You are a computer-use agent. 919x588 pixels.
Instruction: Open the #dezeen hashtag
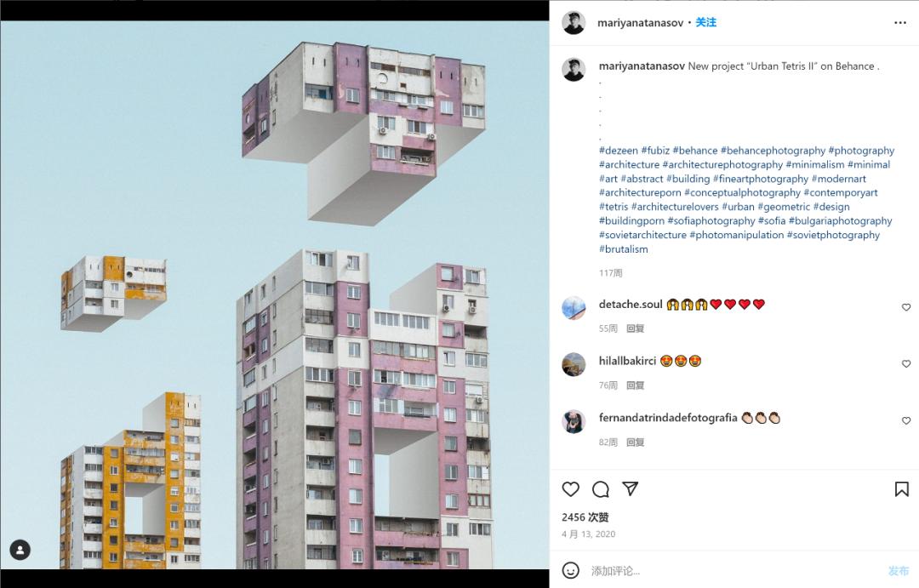619,151
